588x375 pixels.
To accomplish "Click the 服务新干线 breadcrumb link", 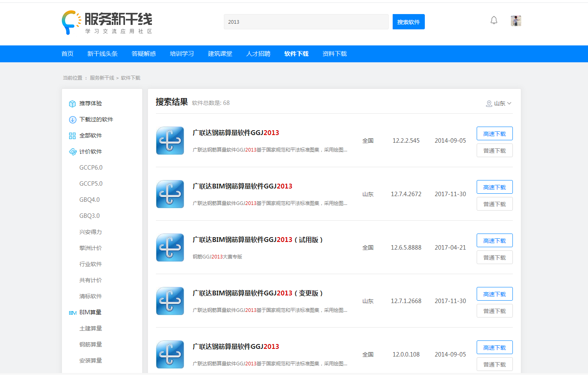I will (x=102, y=78).
